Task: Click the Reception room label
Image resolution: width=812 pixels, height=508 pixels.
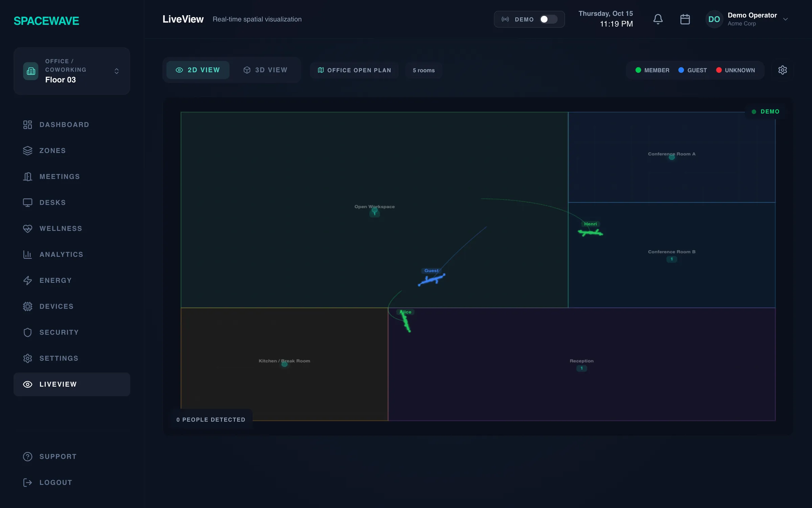Action: pyautogui.click(x=581, y=361)
